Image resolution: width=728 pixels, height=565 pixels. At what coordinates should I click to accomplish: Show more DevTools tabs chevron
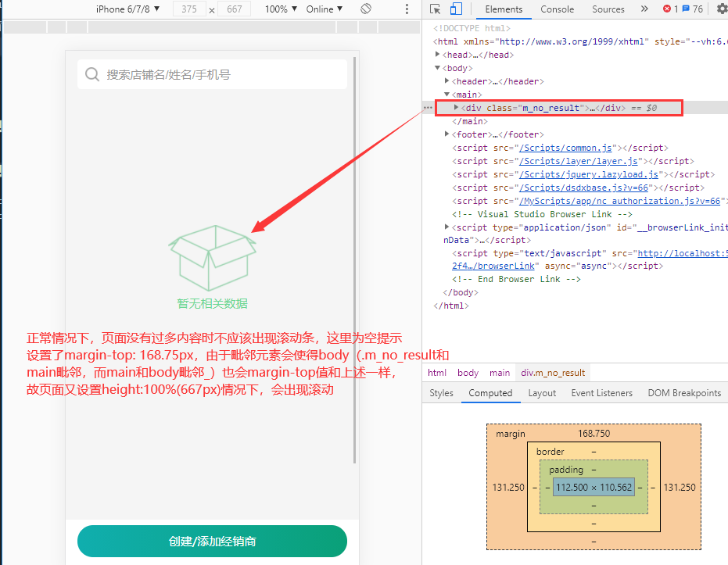pyautogui.click(x=644, y=9)
